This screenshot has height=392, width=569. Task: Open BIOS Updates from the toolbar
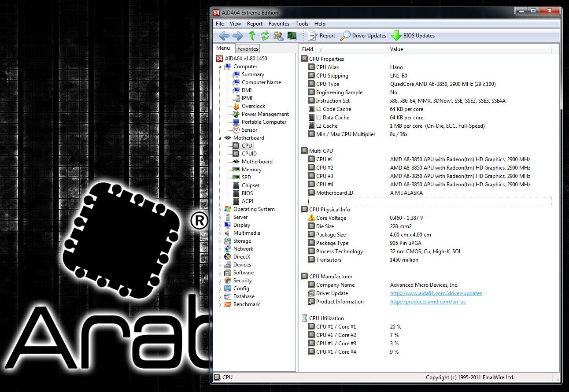(413, 36)
